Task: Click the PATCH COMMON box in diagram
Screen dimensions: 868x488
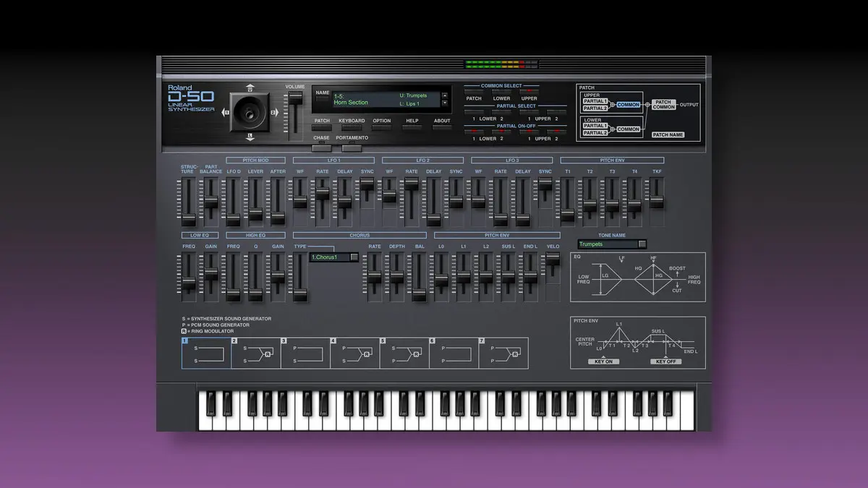Action: coord(664,105)
